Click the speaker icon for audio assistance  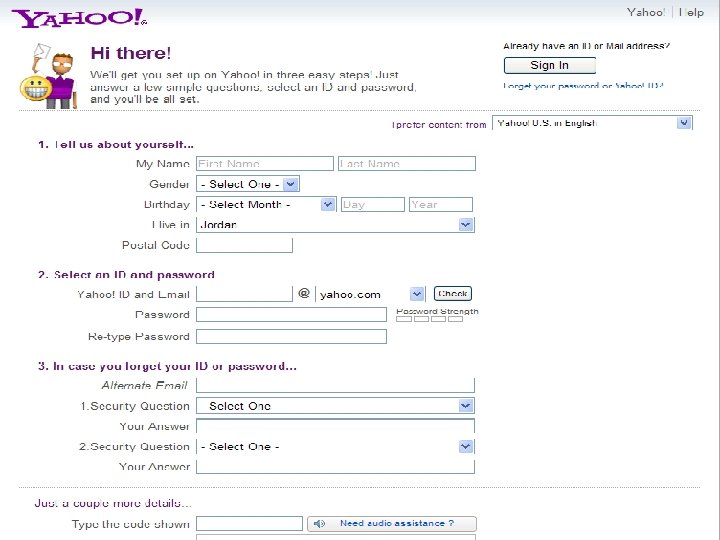pos(320,523)
